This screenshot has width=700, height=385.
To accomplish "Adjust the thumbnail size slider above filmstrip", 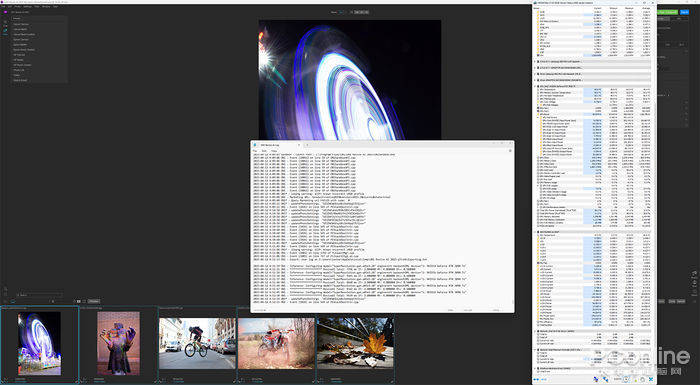I will pyautogui.click(x=39, y=301).
